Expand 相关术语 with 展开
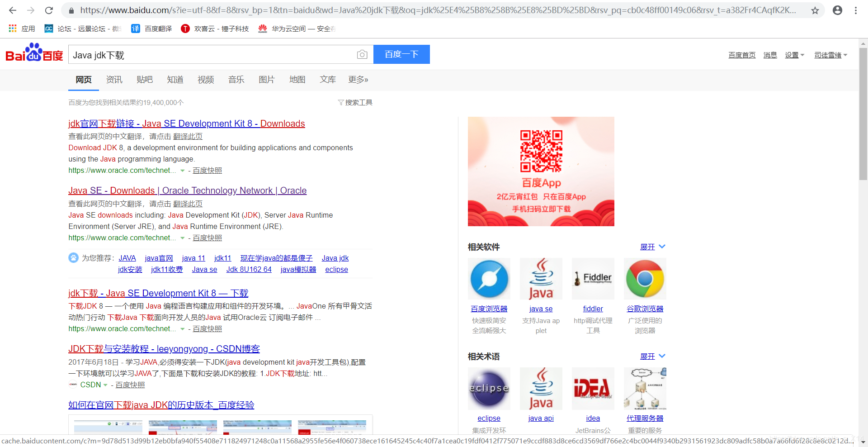The width and height of the screenshot is (868, 447). point(652,357)
